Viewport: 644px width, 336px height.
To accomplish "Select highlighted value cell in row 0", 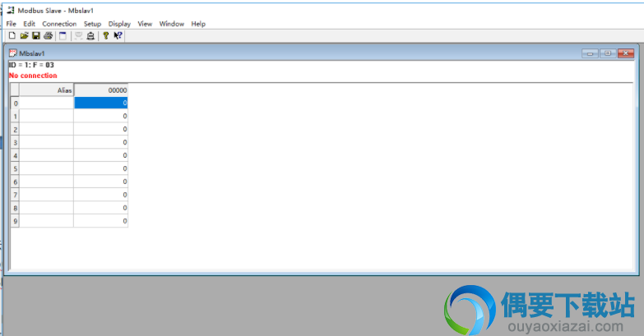I will 101,103.
